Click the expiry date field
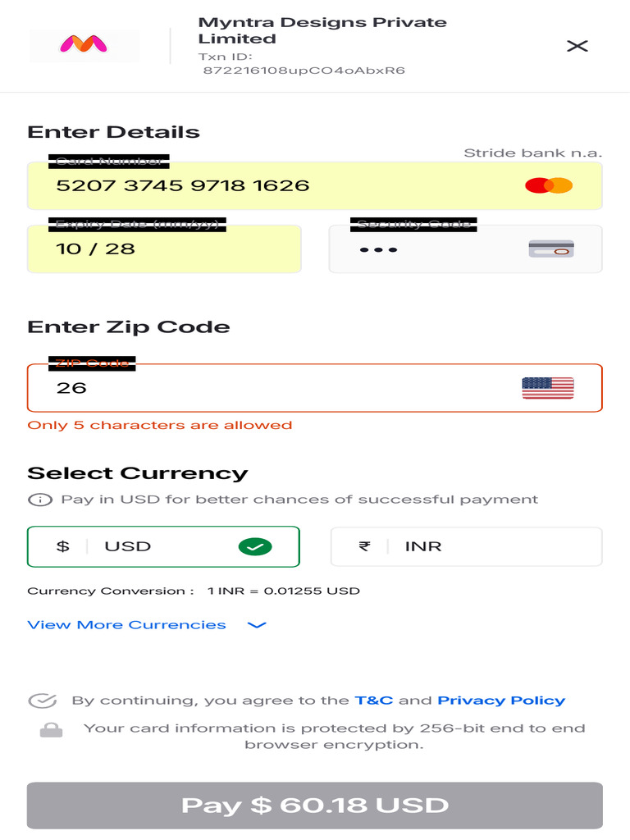The height and width of the screenshot is (840, 630). (x=164, y=249)
